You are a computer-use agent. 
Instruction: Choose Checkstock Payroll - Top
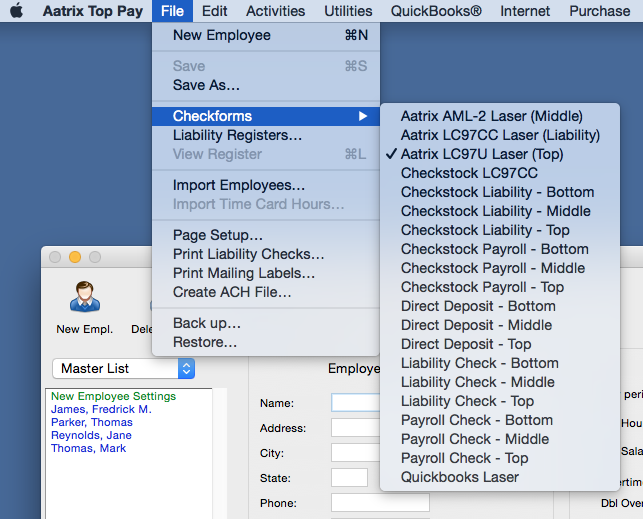click(500, 287)
